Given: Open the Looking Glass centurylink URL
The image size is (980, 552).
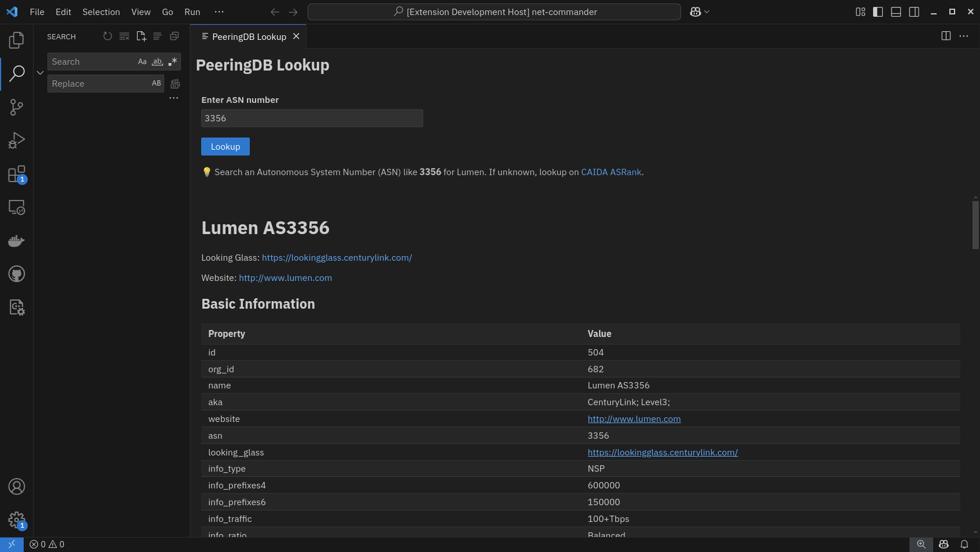Looking at the screenshot, I should [x=336, y=258].
